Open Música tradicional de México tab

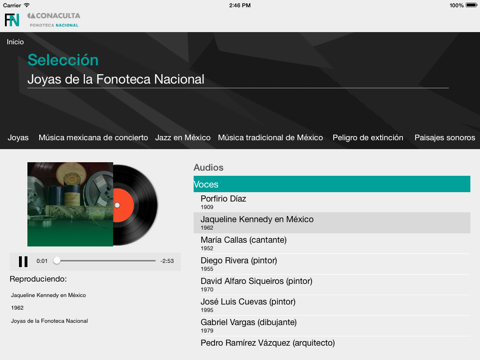(270, 138)
